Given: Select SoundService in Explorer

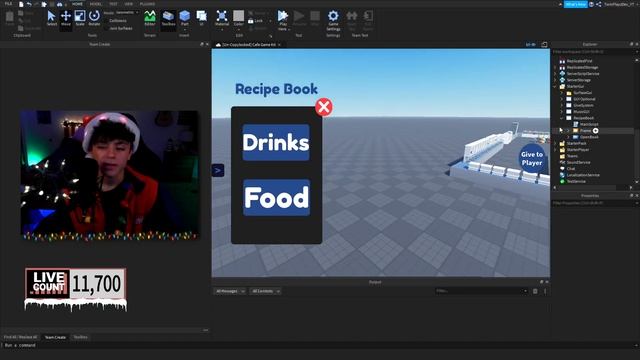Looking at the screenshot, I should click(x=578, y=162).
